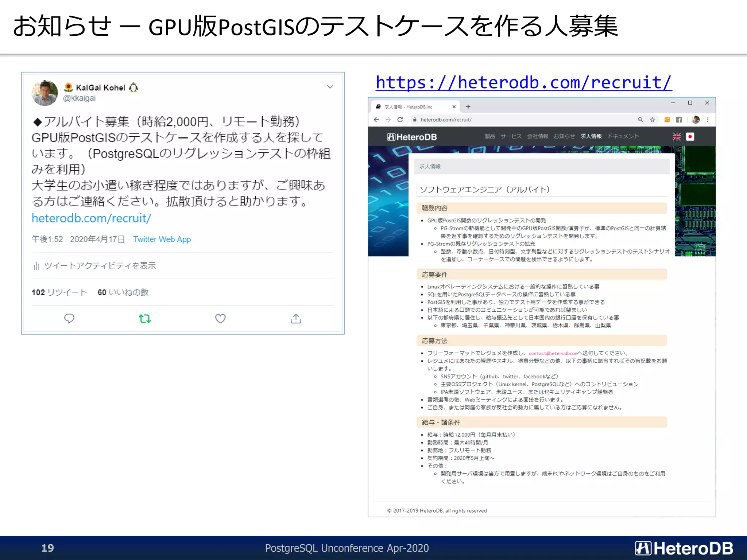
Task: Click the orange browser extension icon
Action: pos(667,120)
